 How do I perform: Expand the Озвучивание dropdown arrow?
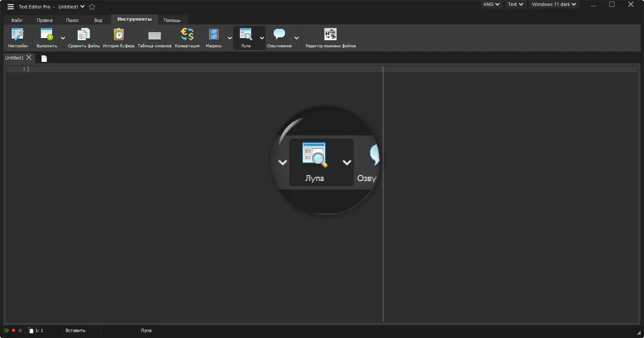297,38
